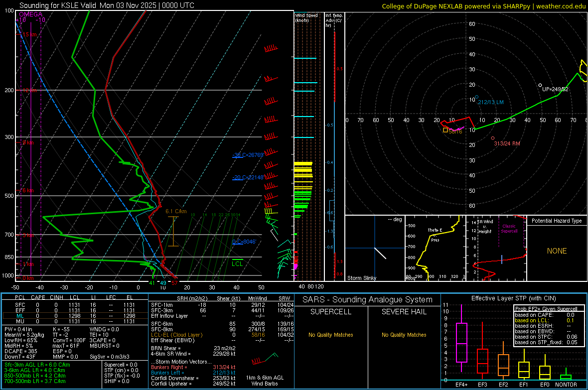Click the ConvT = 100F value
The image size is (588, 390).
[70, 341]
